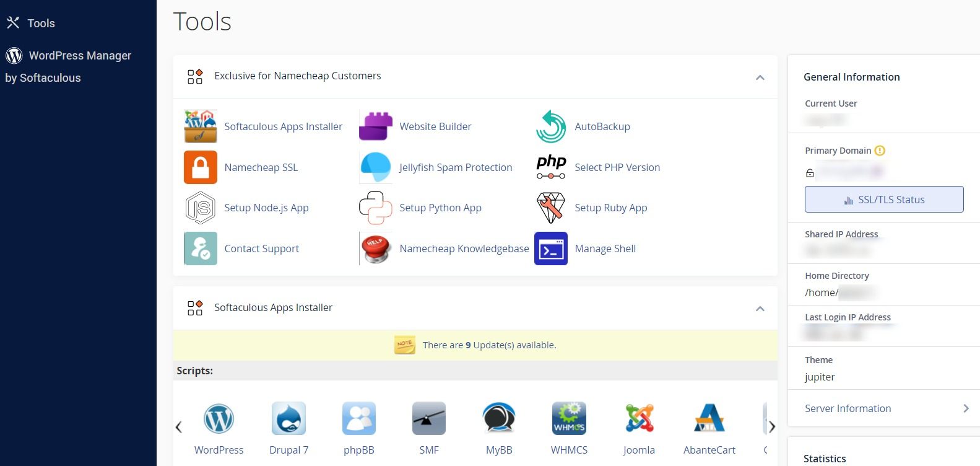This screenshot has width=980, height=466.
Task: Open the Namecheap SSL link
Action: (261, 167)
